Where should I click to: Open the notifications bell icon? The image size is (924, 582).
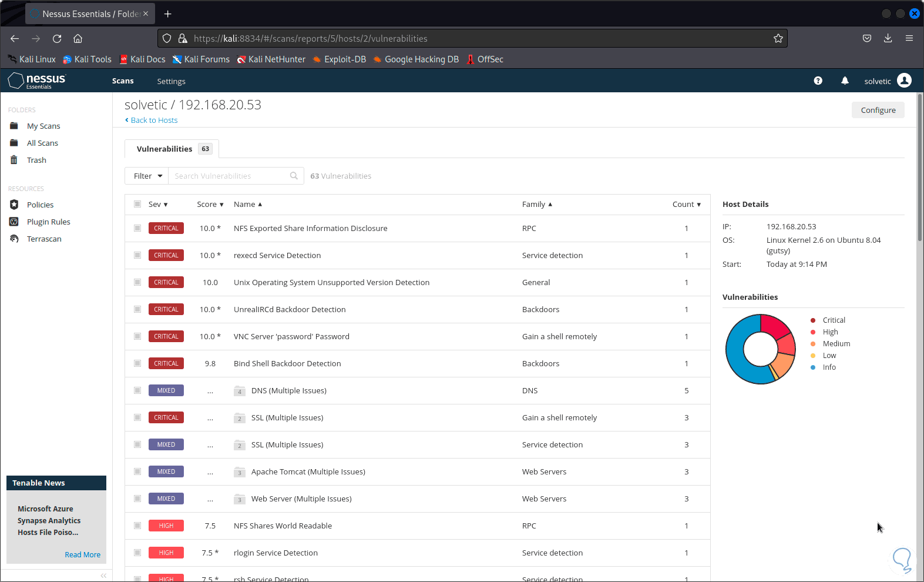click(845, 81)
